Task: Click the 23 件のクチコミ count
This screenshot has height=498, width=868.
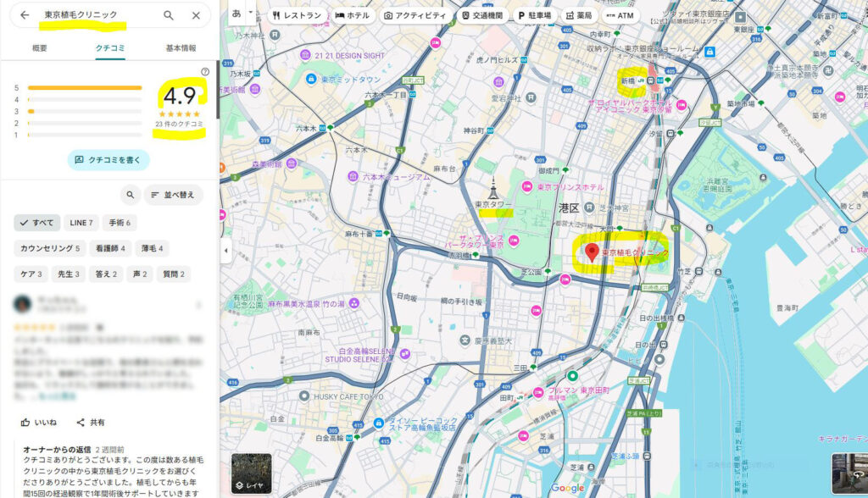Action: tap(179, 125)
